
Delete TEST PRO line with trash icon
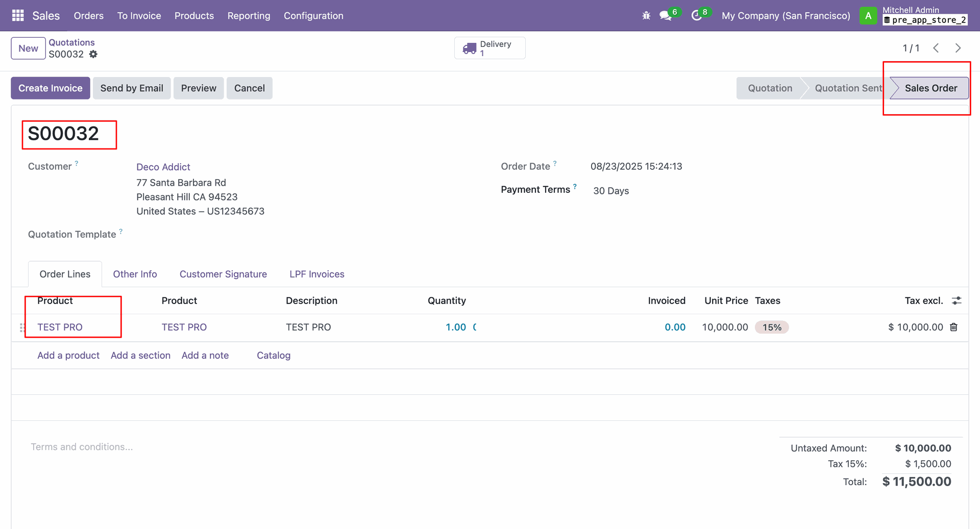[x=953, y=328]
